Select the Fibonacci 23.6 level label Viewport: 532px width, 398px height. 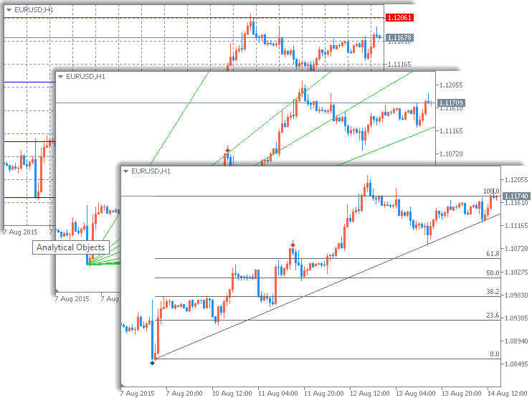coord(493,316)
